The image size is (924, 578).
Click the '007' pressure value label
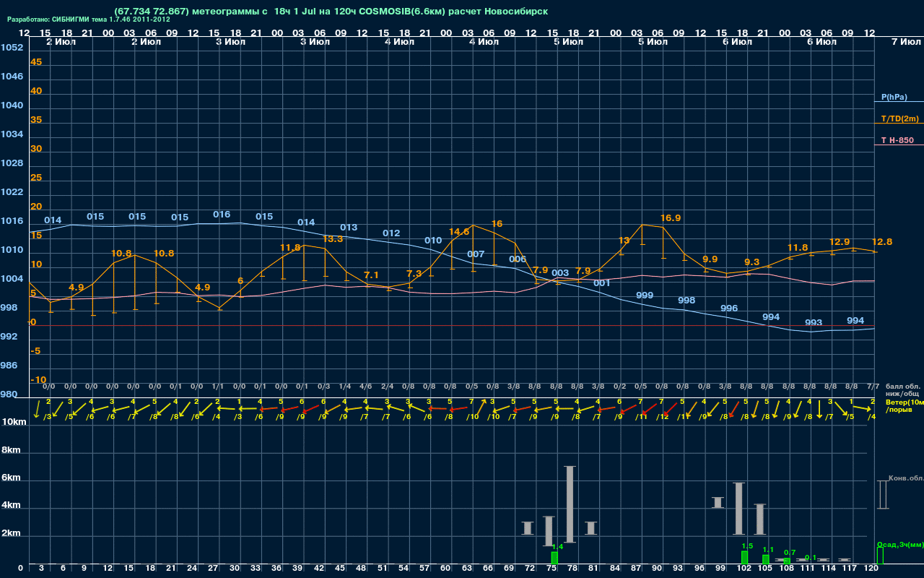point(476,254)
